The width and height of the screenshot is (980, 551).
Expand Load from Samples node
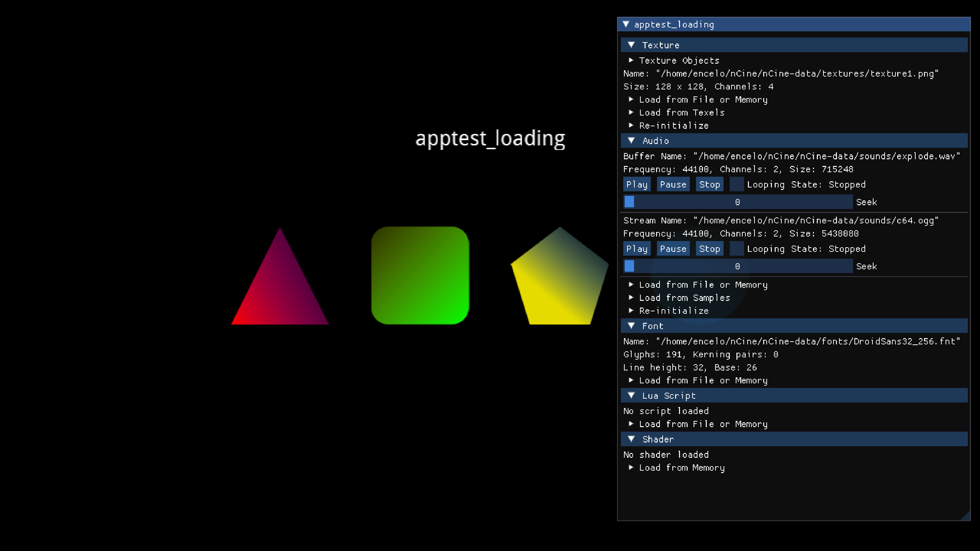coord(632,297)
